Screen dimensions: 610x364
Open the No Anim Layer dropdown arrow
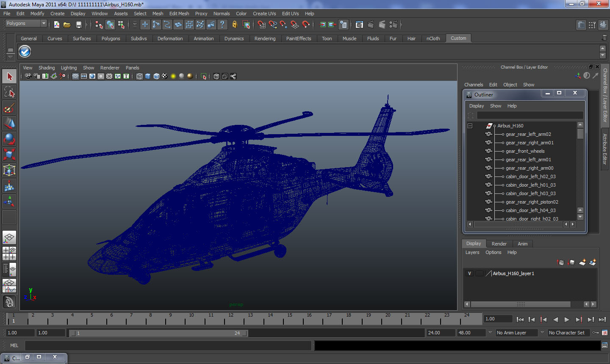490,333
